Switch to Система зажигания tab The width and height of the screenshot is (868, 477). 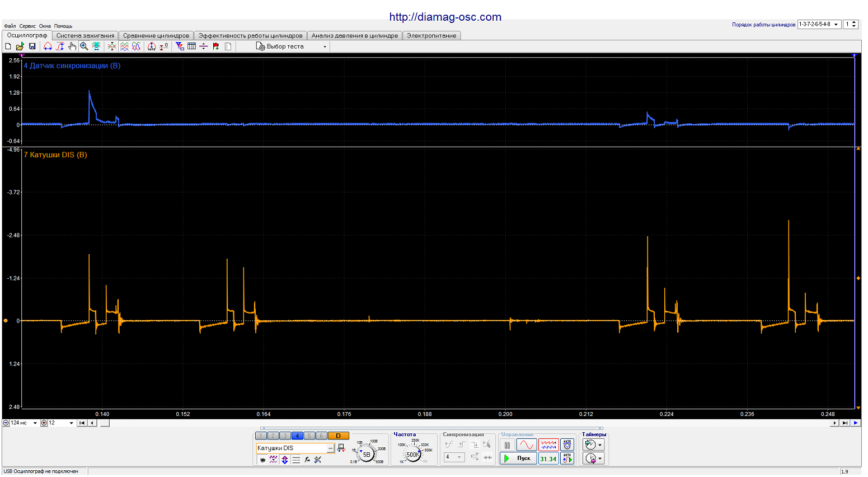pos(85,35)
